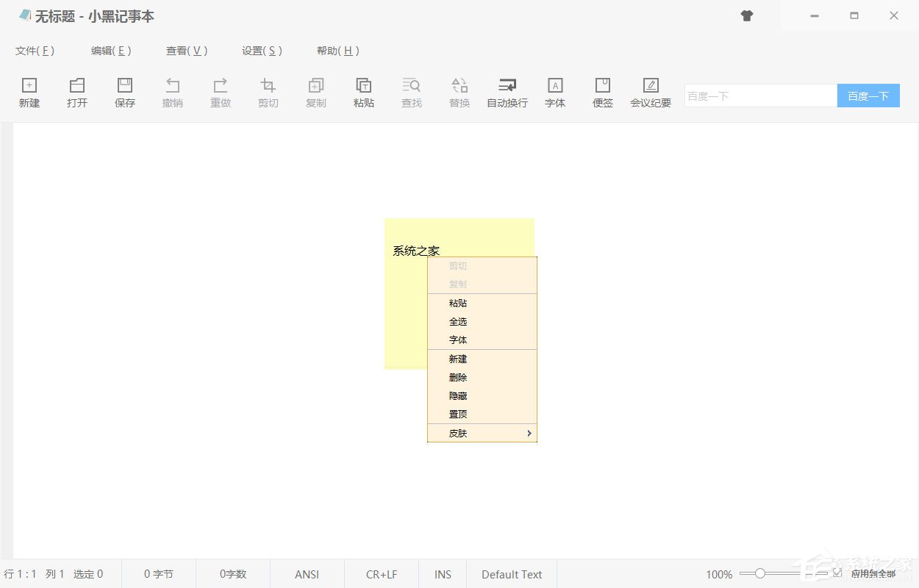The image size is (919, 588).
Task: Click the 新建 (New) toolbar icon
Action: pyautogui.click(x=29, y=91)
